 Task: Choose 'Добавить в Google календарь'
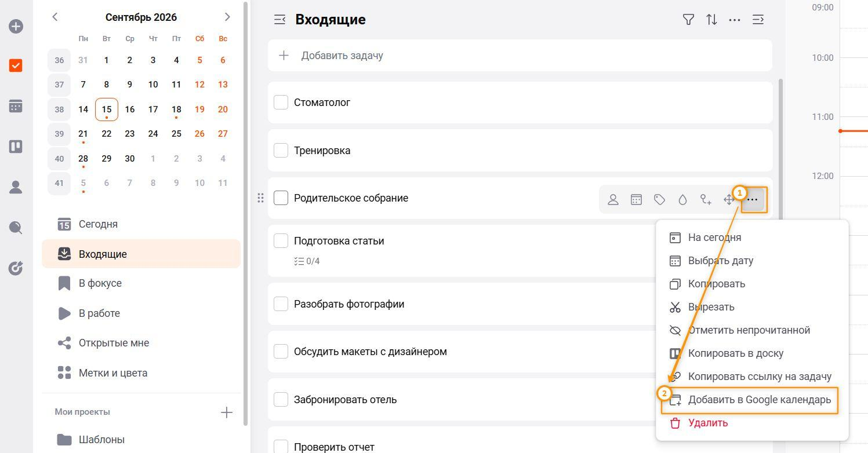[x=752, y=400]
